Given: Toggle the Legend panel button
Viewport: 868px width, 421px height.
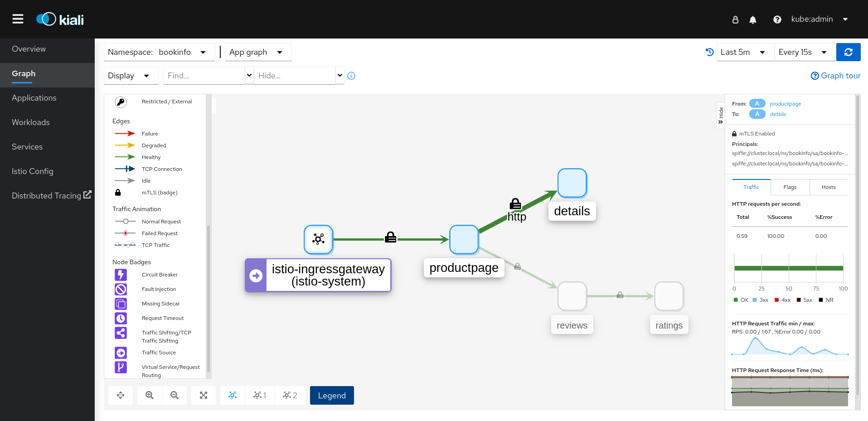Looking at the screenshot, I should click(332, 395).
